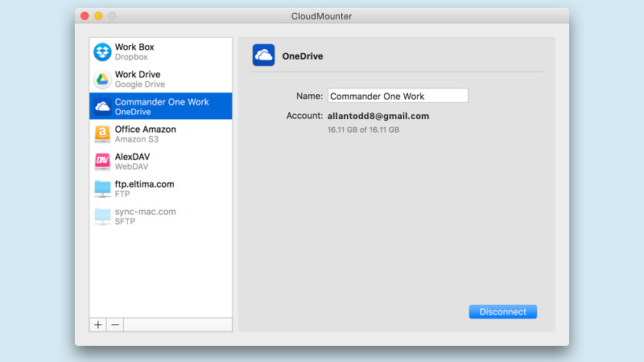Click the FTP subtitle under ftp.eltima.com
Viewport: 644px width, 362px height.
(122, 194)
